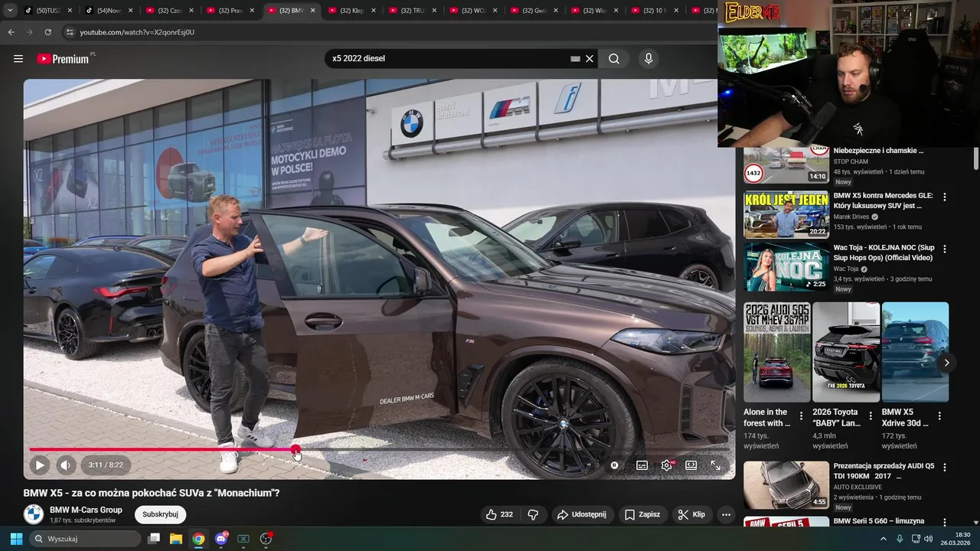Open Task View on the taskbar
The height and width of the screenshot is (551, 980).
[x=154, y=539]
